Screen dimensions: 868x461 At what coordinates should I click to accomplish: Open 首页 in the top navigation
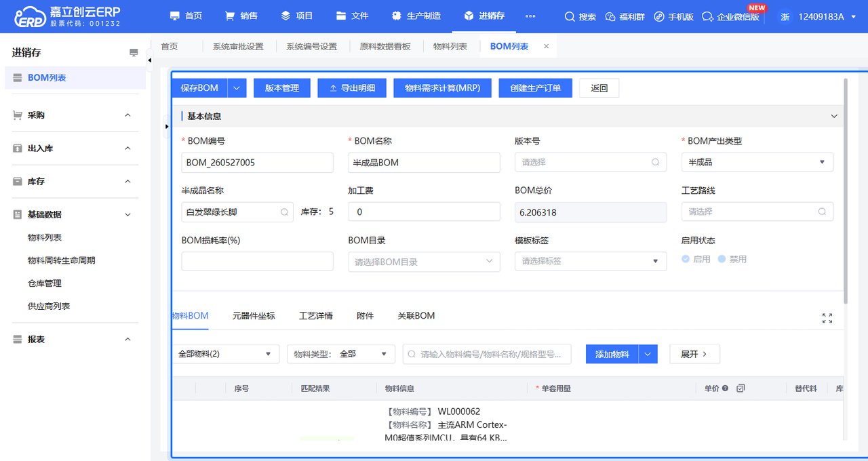click(186, 16)
